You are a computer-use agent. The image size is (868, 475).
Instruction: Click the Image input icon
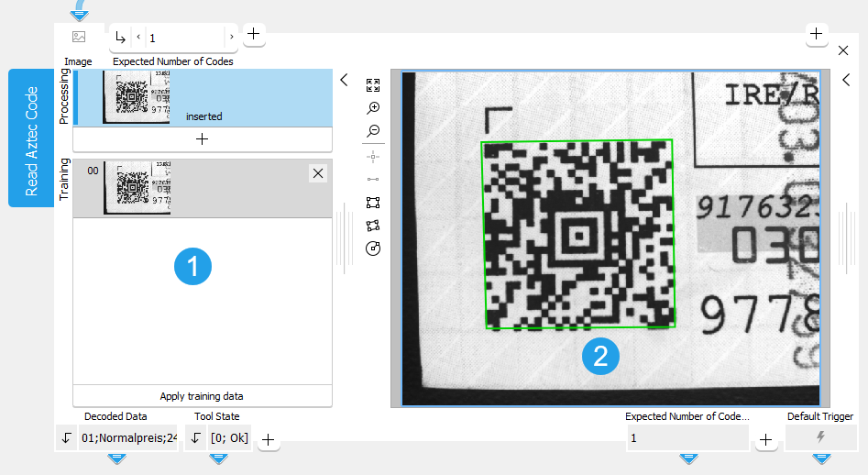(79, 37)
